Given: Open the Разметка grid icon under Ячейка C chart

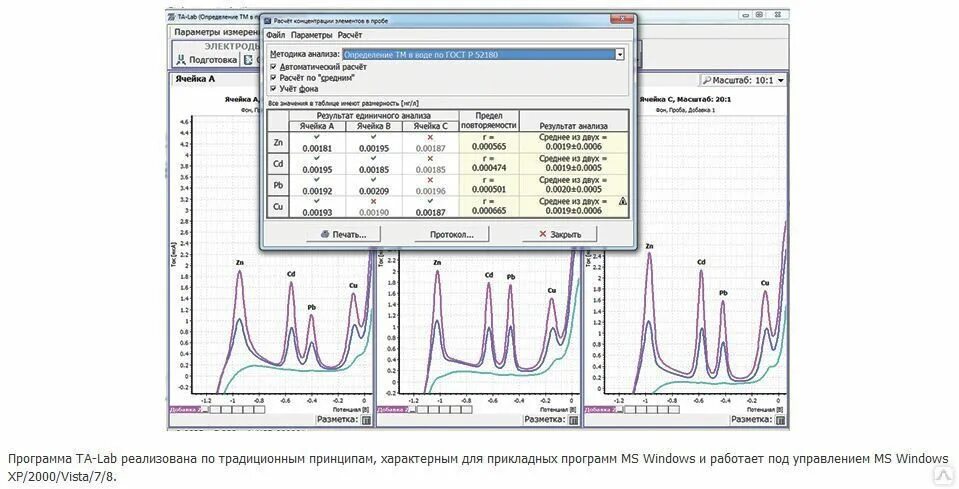Looking at the screenshot, I should coord(780,421).
